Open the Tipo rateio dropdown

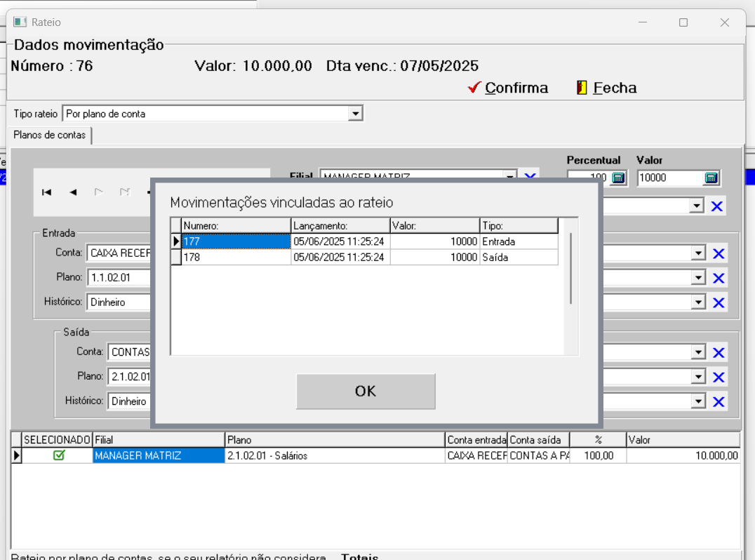[355, 114]
